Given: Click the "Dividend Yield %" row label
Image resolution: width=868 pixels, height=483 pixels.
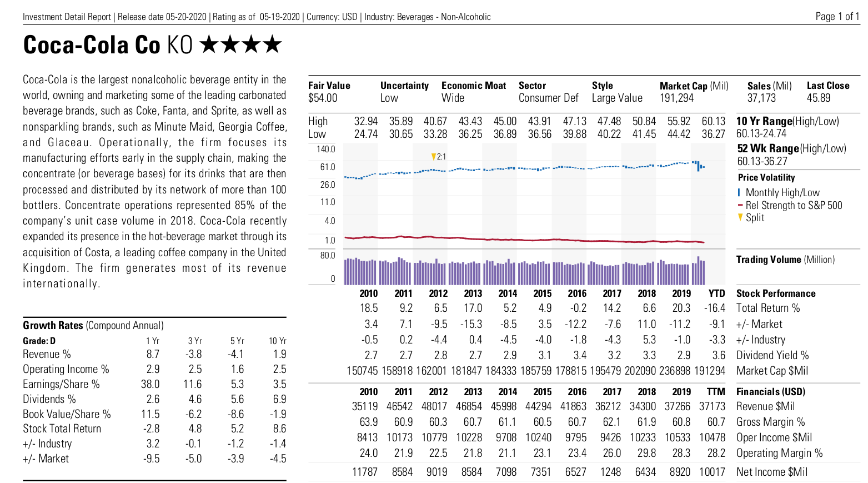Looking at the screenshot, I should 772,355.
